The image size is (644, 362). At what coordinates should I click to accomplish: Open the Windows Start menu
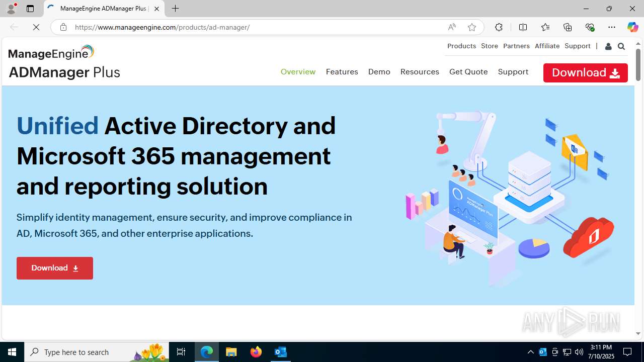[x=12, y=352]
